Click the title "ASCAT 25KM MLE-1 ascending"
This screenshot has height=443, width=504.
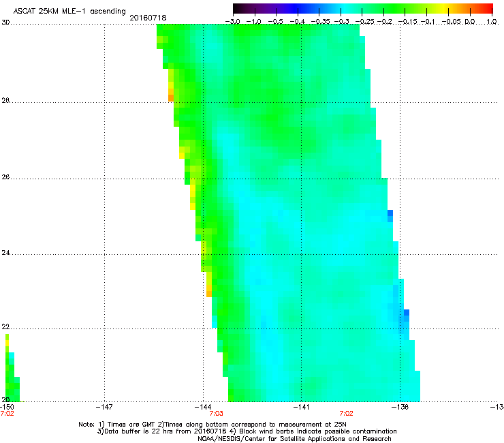click(69, 12)
